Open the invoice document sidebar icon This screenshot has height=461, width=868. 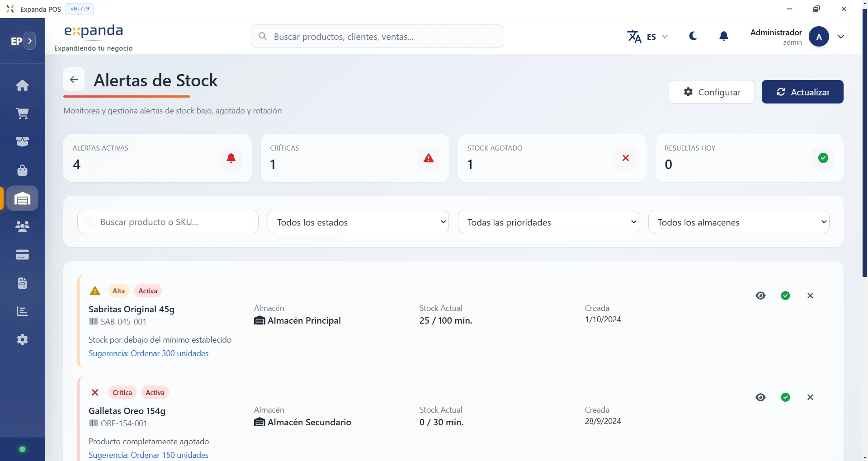coord(22,283)
